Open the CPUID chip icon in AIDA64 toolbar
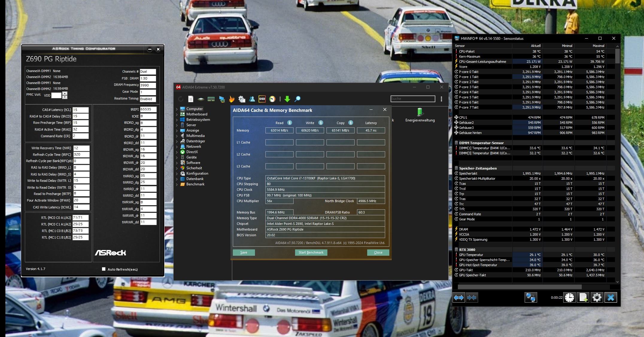 click(x=201, y=99)
